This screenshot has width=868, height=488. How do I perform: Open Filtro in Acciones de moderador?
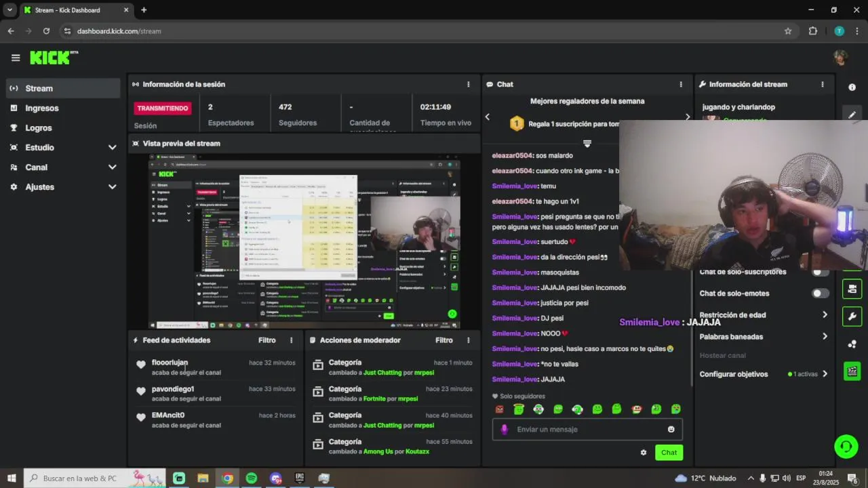point(444,340)
